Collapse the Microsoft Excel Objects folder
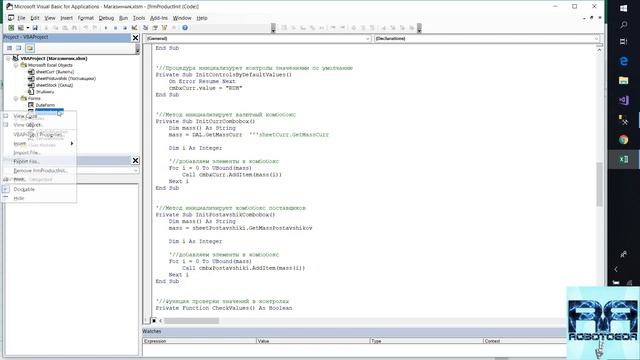640x360 pixels. (x=16, y=65)
